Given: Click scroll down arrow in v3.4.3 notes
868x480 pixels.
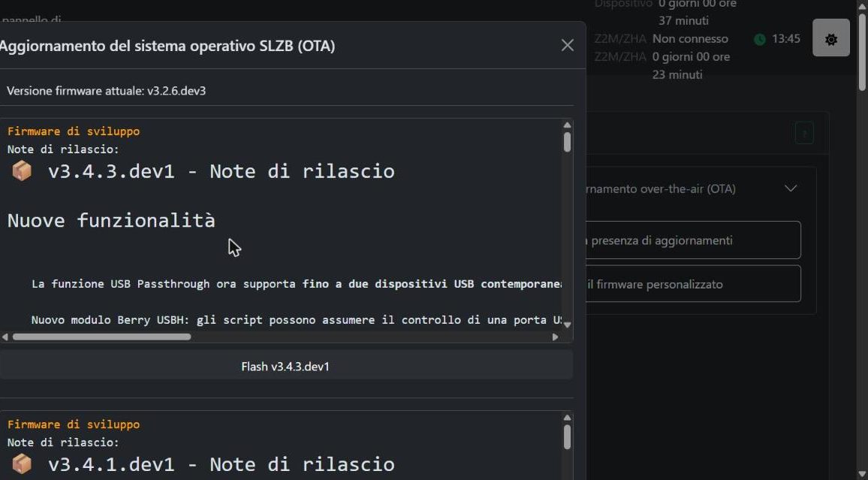Looking at the screenshot, I should (567, 325).
